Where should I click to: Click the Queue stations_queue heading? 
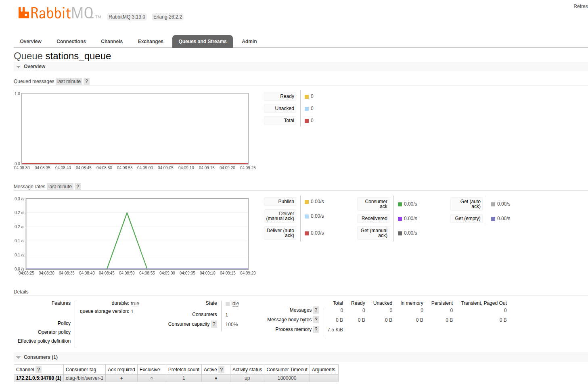click(63, 56)
